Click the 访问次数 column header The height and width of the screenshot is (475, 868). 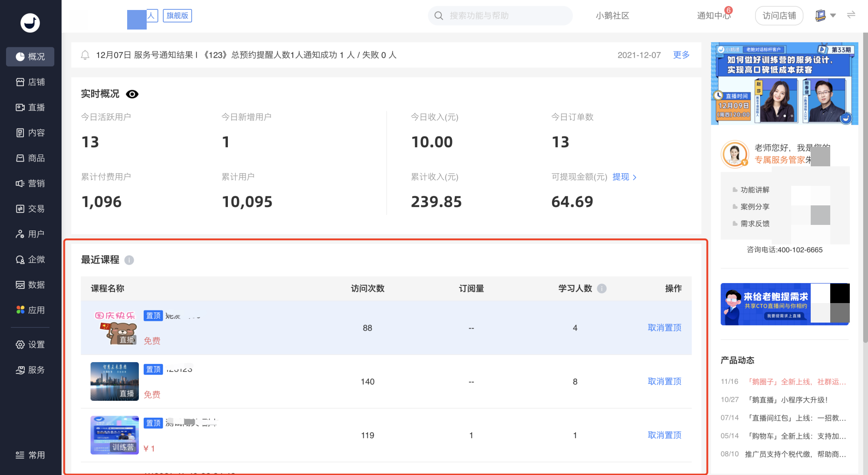pyautogui.click(x=368, y=289)
